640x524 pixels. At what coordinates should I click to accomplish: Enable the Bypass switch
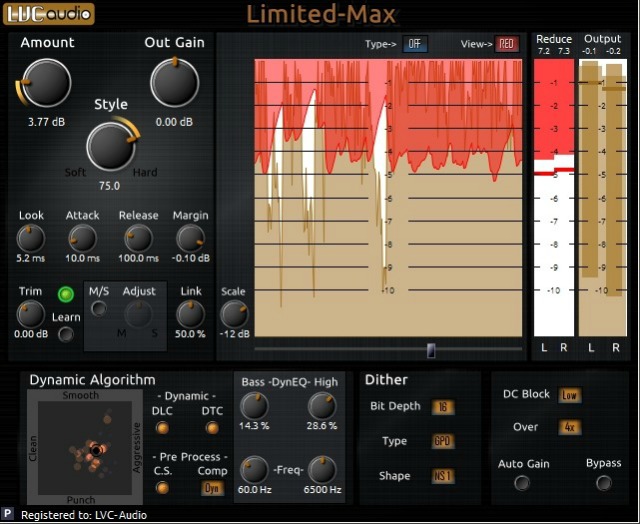(604, 483)
